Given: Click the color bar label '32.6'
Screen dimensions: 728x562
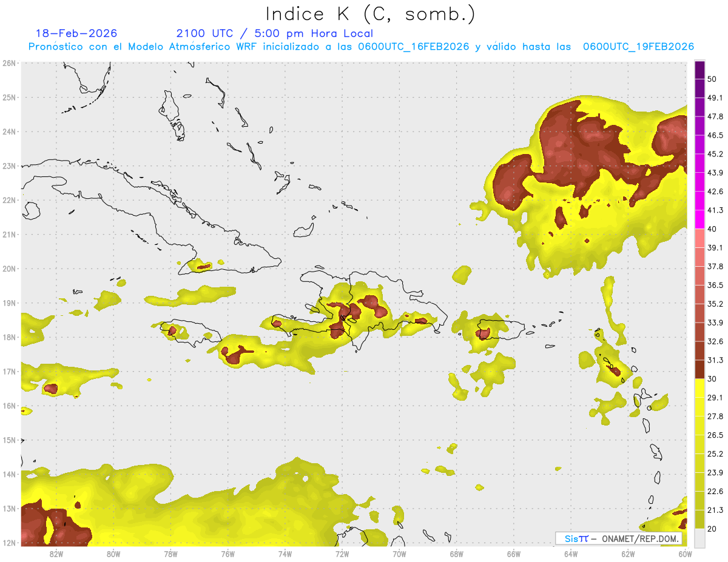Looking at the screenshot, I should pyautogui.click(x=715, y=341).
